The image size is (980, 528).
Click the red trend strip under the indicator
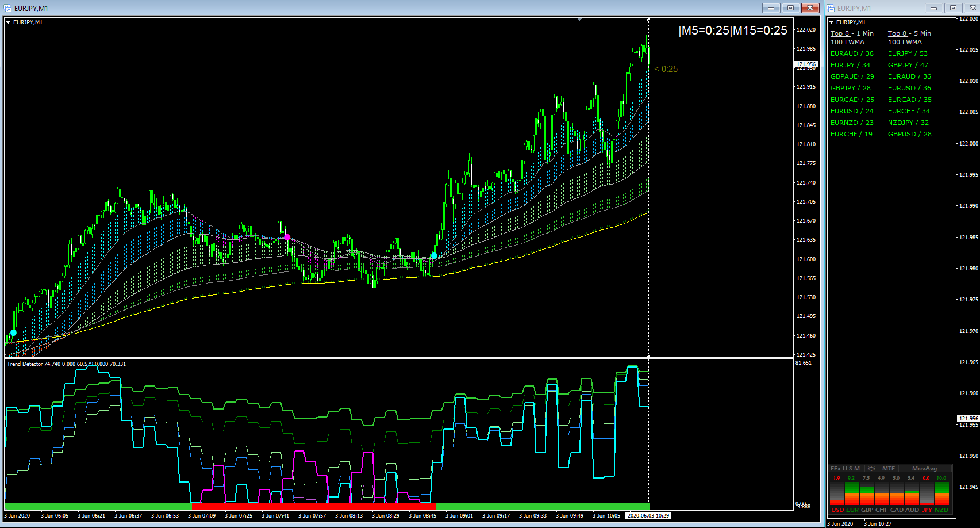[x=313, y=506]
